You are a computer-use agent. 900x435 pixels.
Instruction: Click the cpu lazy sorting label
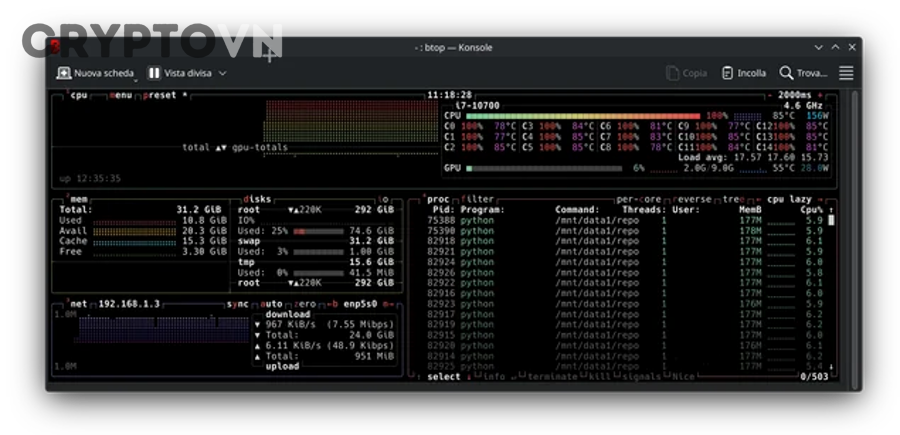tap(789, 199)
